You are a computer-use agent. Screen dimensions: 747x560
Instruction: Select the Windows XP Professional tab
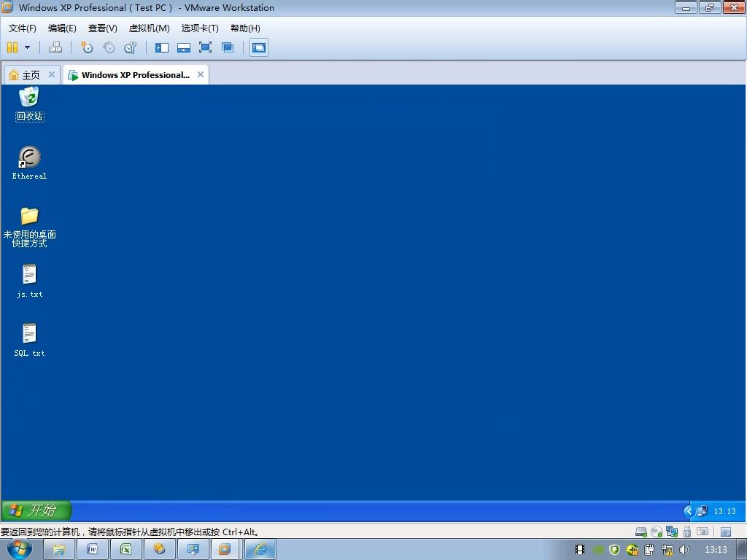point(136,75)
